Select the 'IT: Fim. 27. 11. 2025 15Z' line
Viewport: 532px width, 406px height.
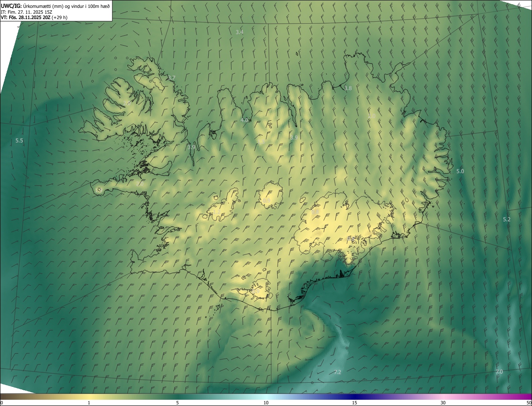[x=27, y=12]
